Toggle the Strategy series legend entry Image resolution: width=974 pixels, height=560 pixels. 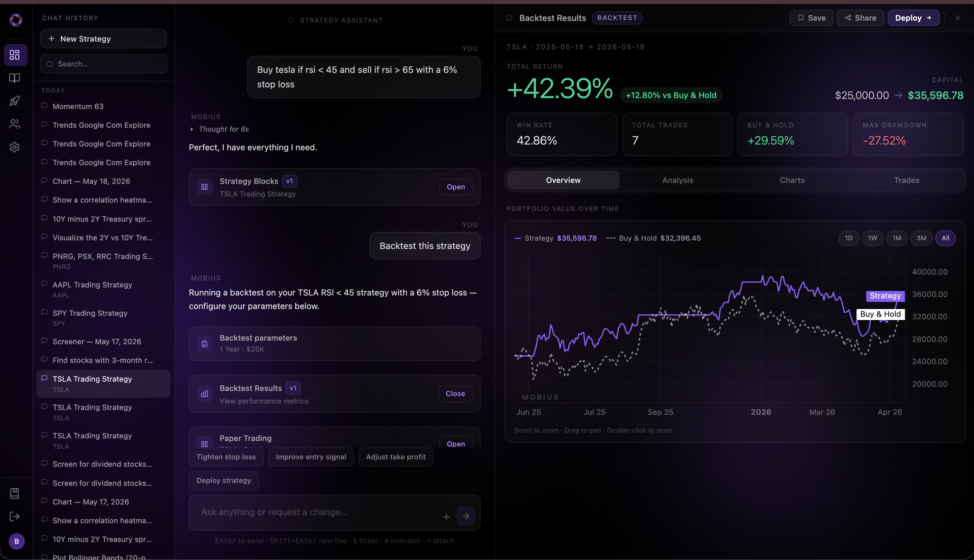[x=555, y=238]
